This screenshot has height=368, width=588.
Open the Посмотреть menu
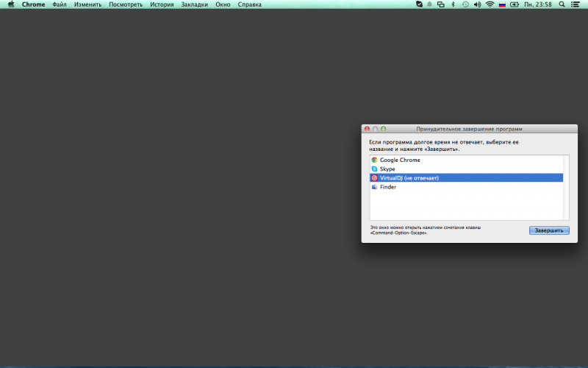[126, 4]
